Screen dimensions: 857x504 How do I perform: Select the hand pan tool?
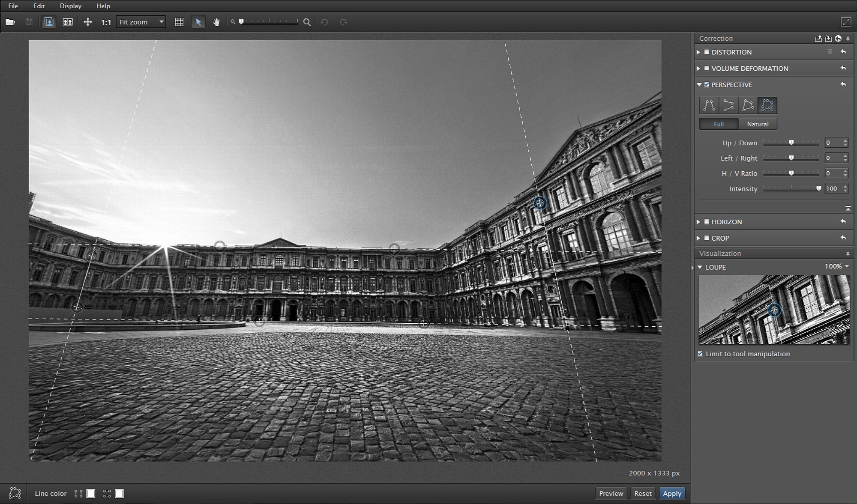216,22
